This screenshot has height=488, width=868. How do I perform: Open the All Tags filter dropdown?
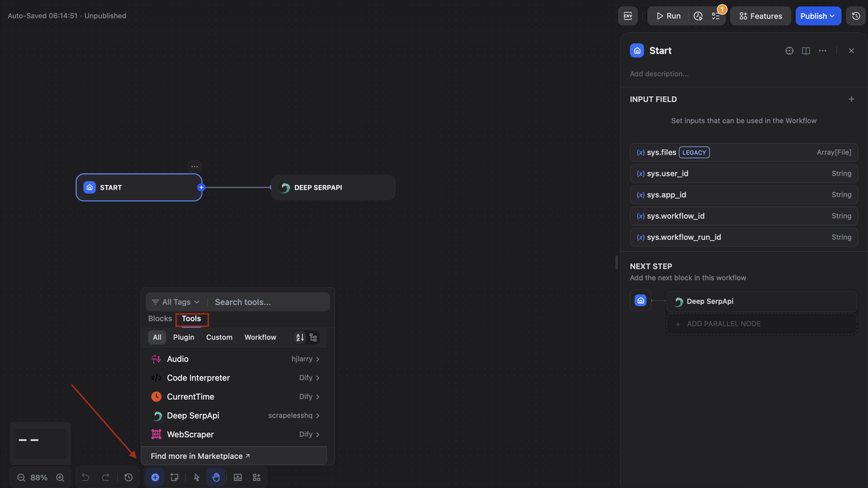pos(176,302)
